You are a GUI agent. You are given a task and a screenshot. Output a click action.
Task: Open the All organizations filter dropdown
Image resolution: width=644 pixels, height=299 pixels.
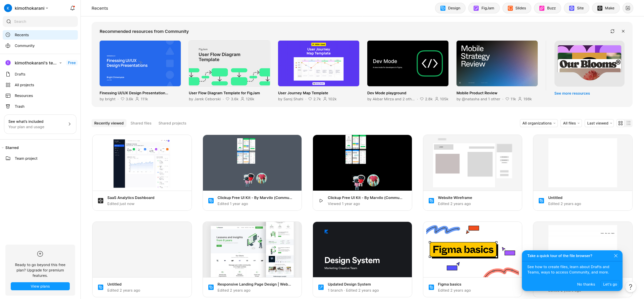pos(539,123)
